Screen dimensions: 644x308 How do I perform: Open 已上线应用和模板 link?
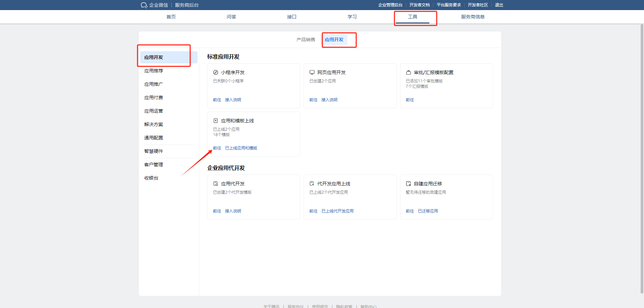click(x=241, y=148)
